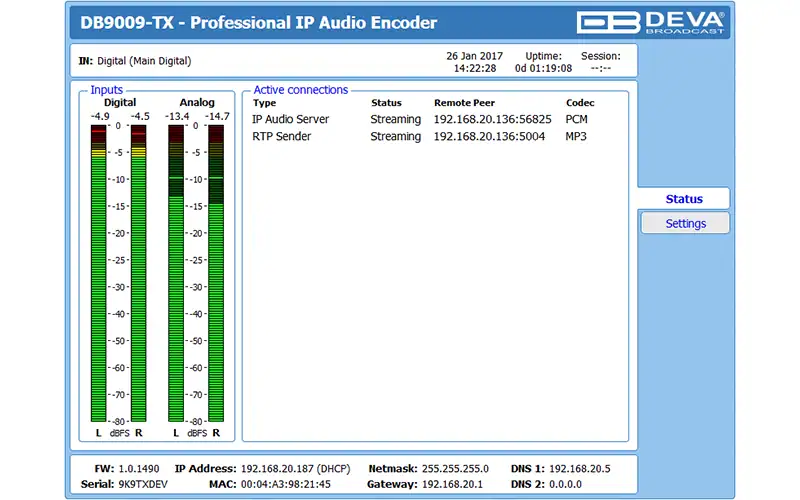Screen dimensions: 800x500
Task: Click the uptime value 0d 01:19:08
Action: pyautogui.click(x=543, y=68)
